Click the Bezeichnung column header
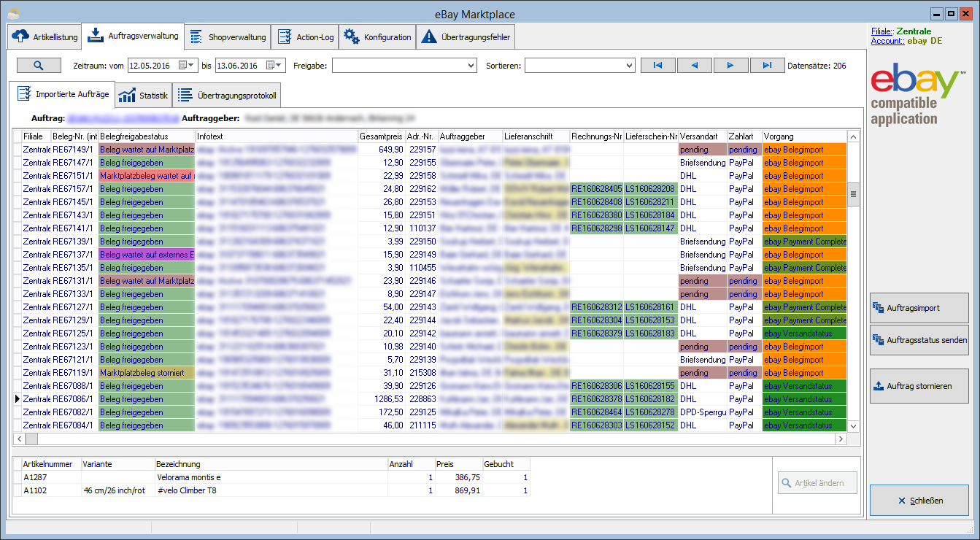This screenshot has height=540, width=980. (x=271, y=464)
